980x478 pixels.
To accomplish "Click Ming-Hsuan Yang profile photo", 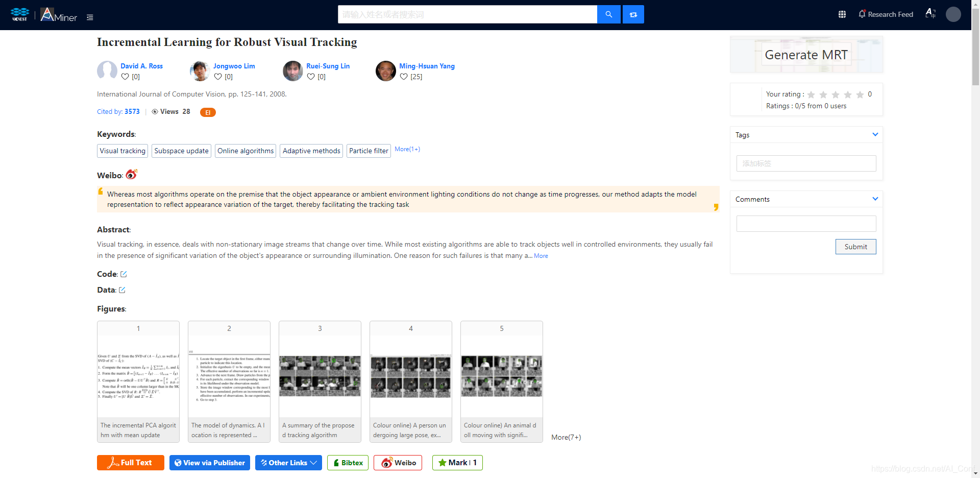I will tap(386, 71).
